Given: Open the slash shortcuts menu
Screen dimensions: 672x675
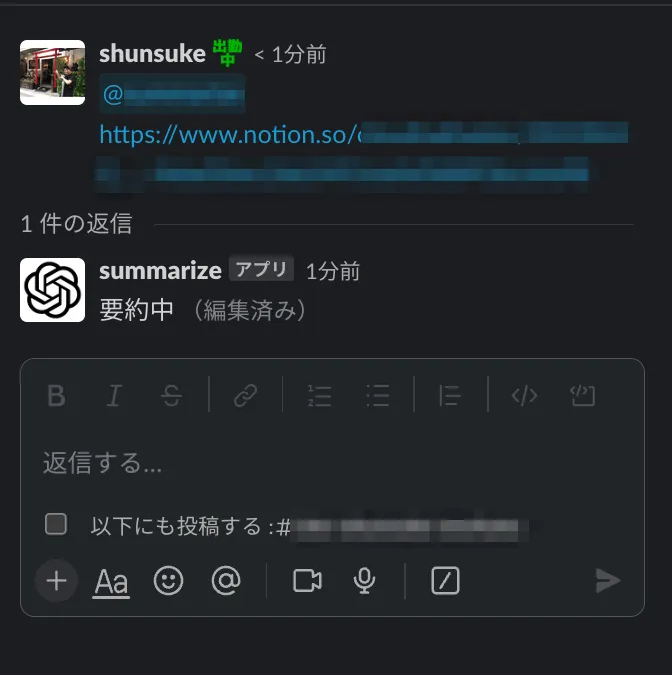Looking at the screenshot, I should click(x=445, y=581).
